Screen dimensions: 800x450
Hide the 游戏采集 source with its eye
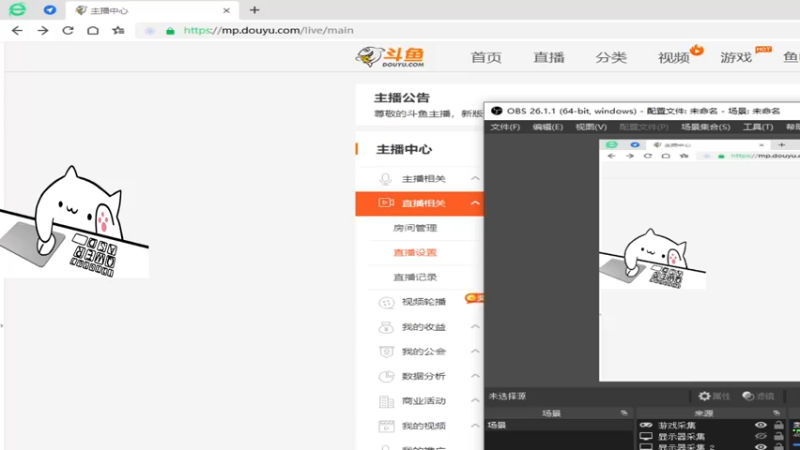760,425
